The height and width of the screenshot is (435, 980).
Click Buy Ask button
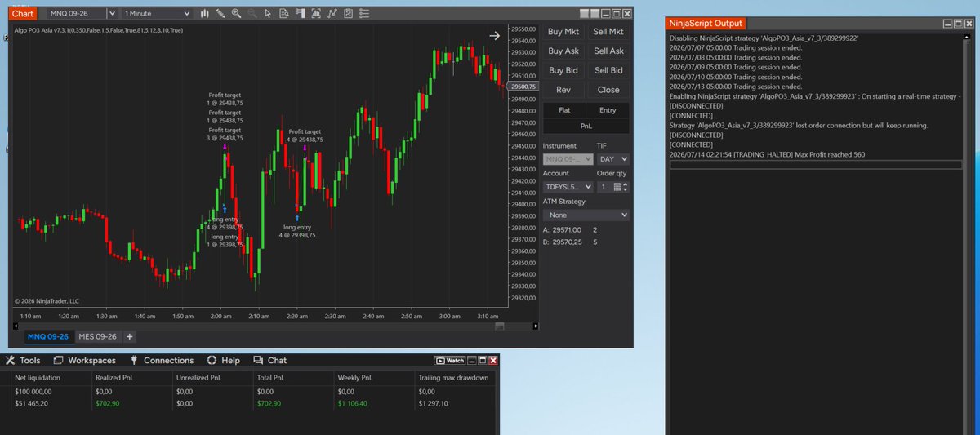click(563, 51)
